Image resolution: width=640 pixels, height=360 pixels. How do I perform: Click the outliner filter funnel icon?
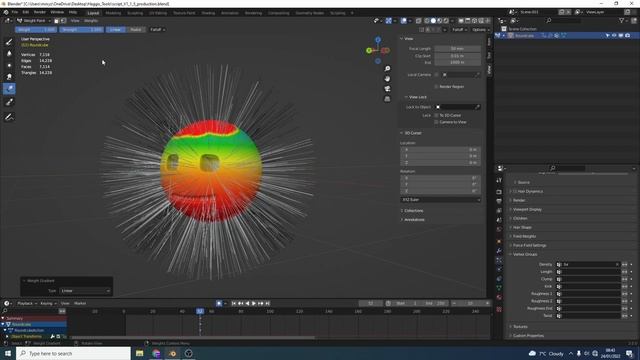tap(621, 20)
